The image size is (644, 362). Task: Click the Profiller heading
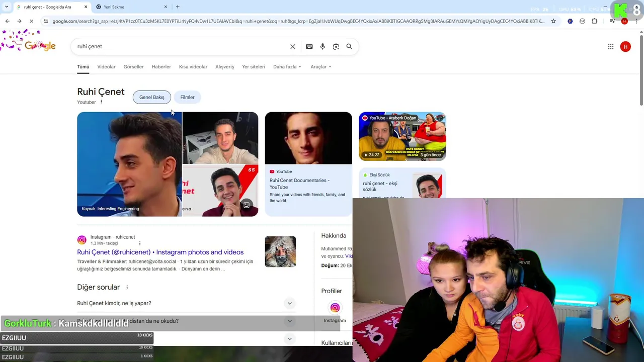coord(332,291)
